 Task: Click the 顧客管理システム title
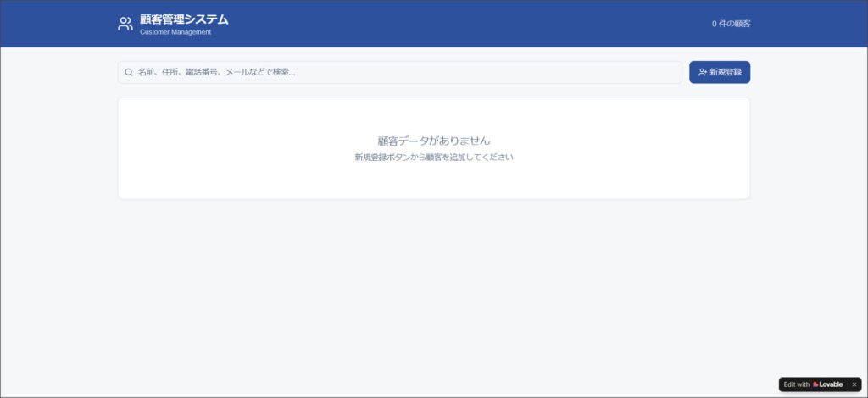184,19
